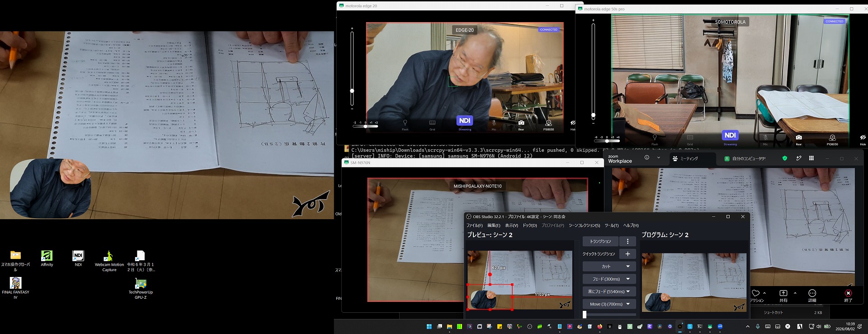The image size is (868, 334).
Task: Open OBS ヘルプ(H) menu
Action: click(631, 225)
